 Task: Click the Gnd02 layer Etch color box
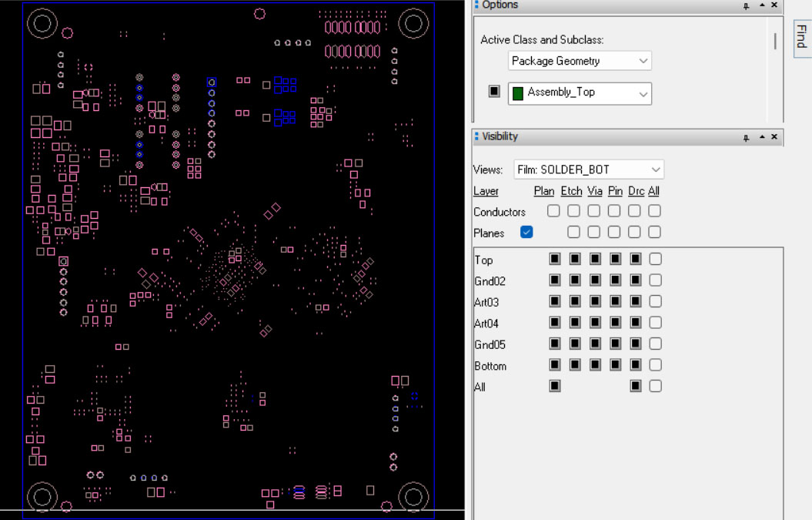point(575,280)
